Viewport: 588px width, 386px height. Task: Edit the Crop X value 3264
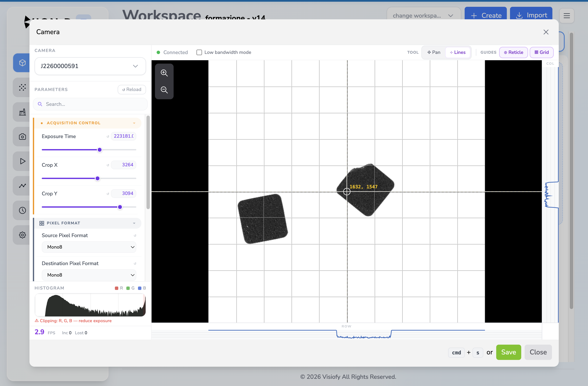[124, 165]
